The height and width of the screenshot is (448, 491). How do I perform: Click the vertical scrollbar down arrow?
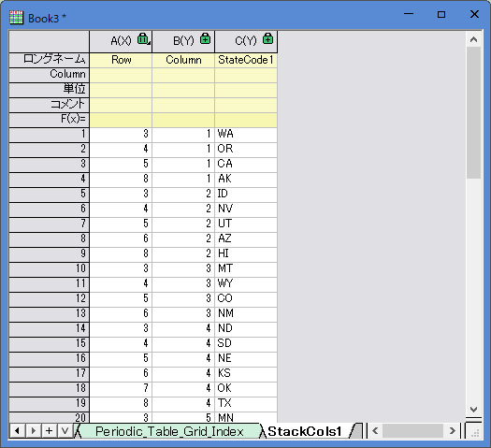tap(473, 409)
